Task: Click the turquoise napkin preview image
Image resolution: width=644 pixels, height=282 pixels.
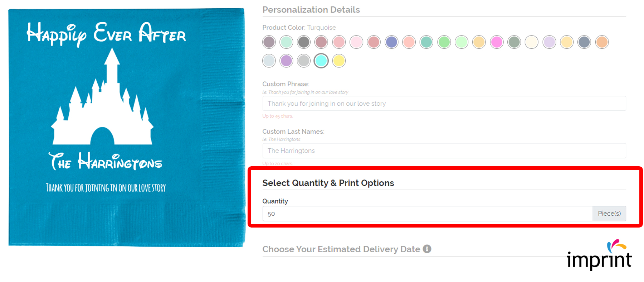Action: coord(127,127)
